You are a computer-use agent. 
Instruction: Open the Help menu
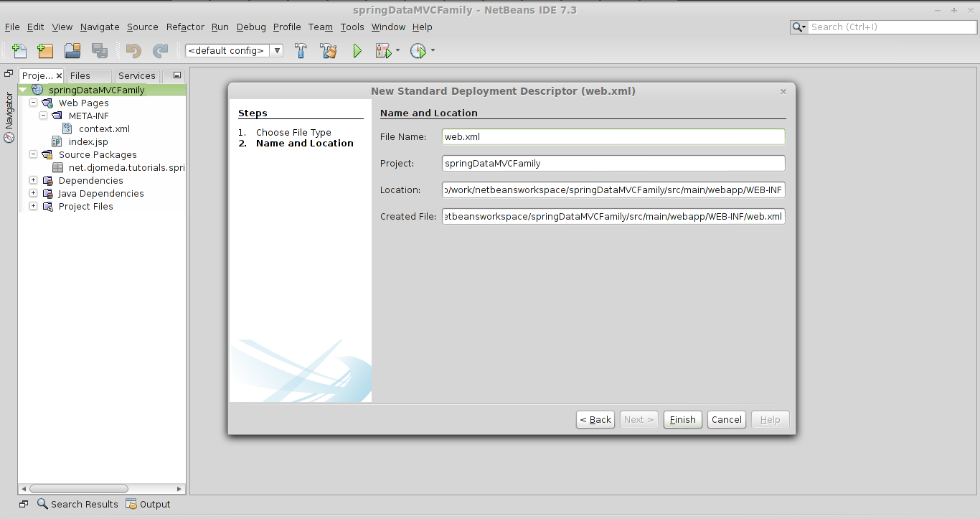tap(423, 27)
